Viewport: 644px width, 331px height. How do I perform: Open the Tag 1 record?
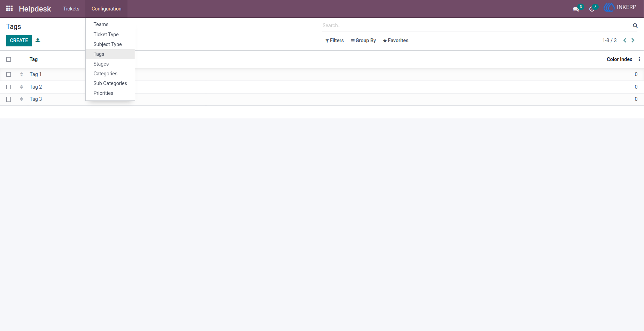[36, 74]
